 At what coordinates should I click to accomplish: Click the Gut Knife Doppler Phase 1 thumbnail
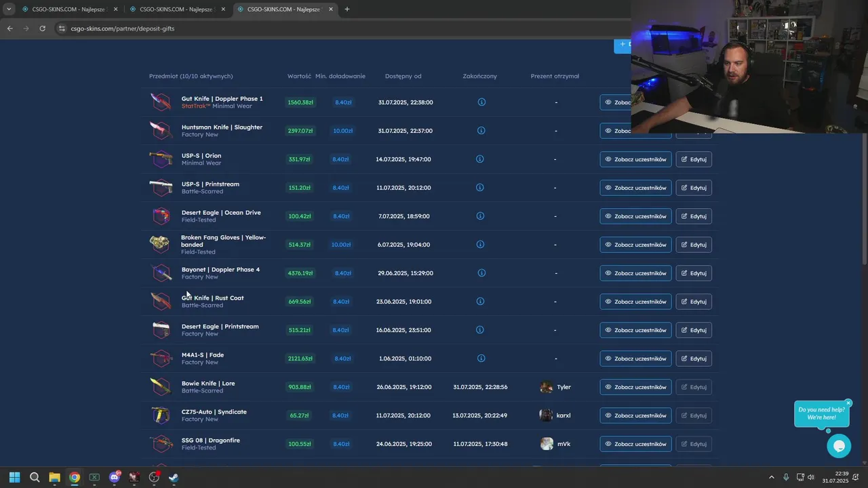(x=161, y=102)
